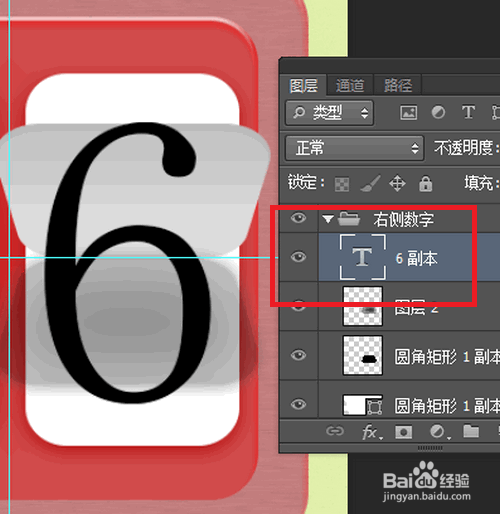Click the 圆角矩形 1 副本 black shape thumbnail
The height and width of the screenshot is (514, 500).
point(363,355)
